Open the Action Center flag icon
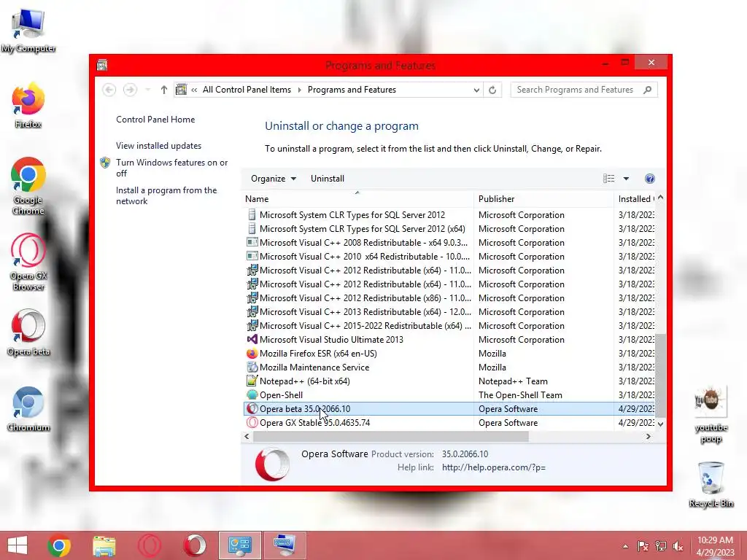The image size is (747, 560). [643, 546]
